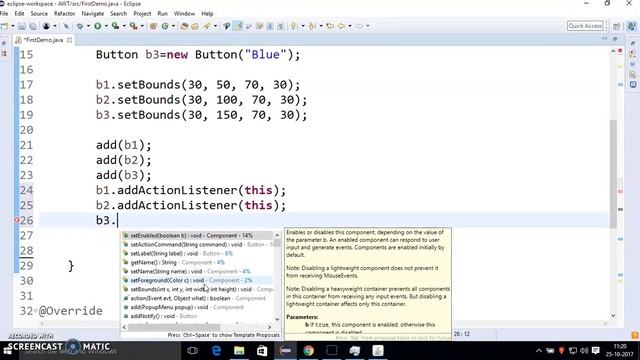Expand the External Tools dropdown arrow

[x=142, y=26]
